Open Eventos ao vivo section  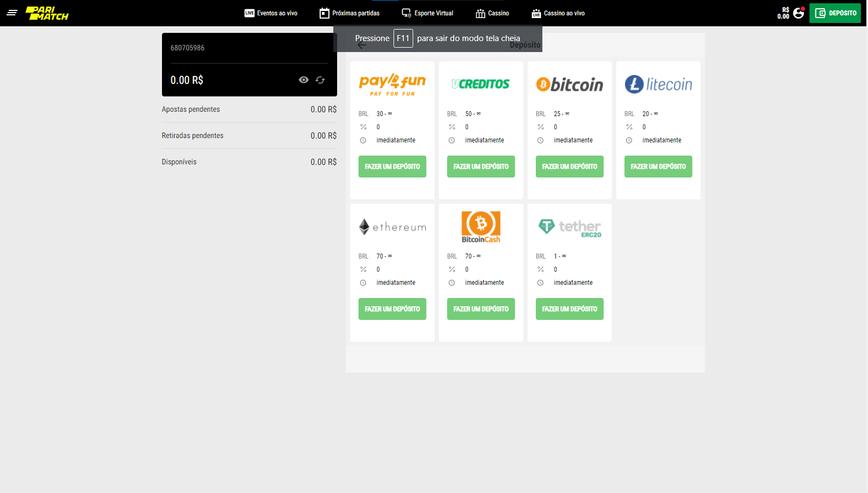coord(271,13)
